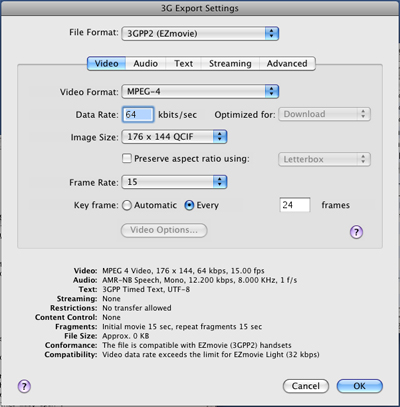400x407 pixels.
Task: Click the Data Rate field showing 64
Action: click(138, 115)
